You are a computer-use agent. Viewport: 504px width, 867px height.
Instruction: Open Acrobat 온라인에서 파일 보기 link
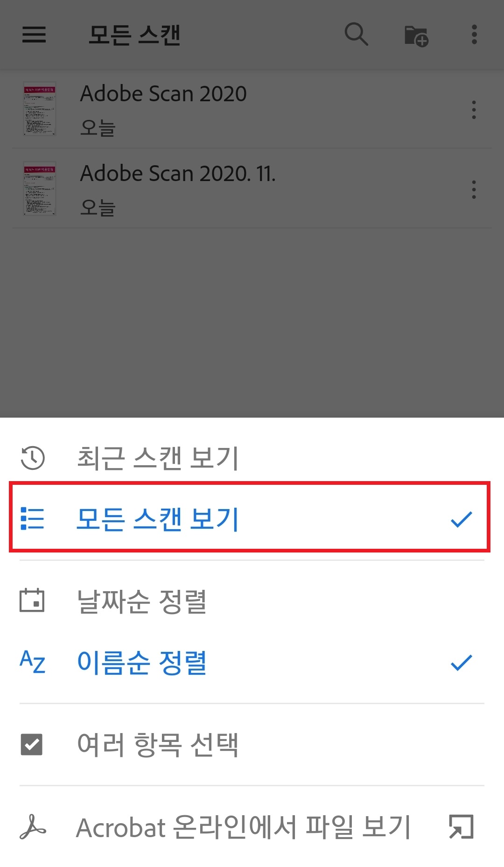pos(252,827)
